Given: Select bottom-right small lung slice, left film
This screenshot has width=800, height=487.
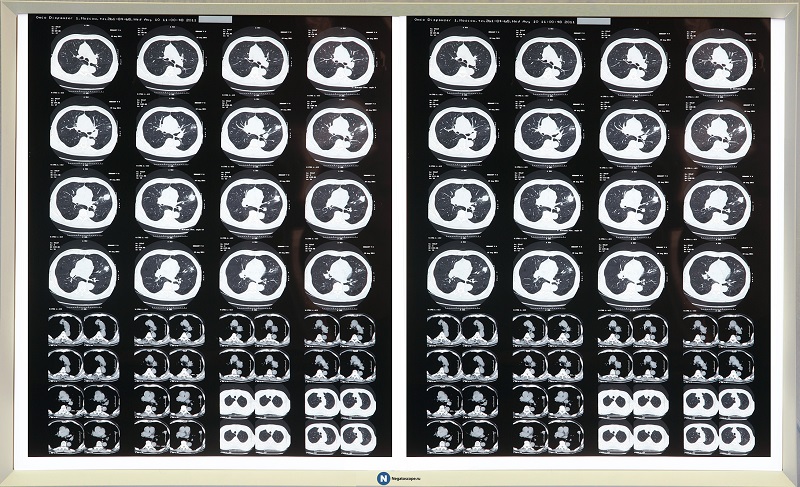Looking at the screenshot, I should 357,434.
